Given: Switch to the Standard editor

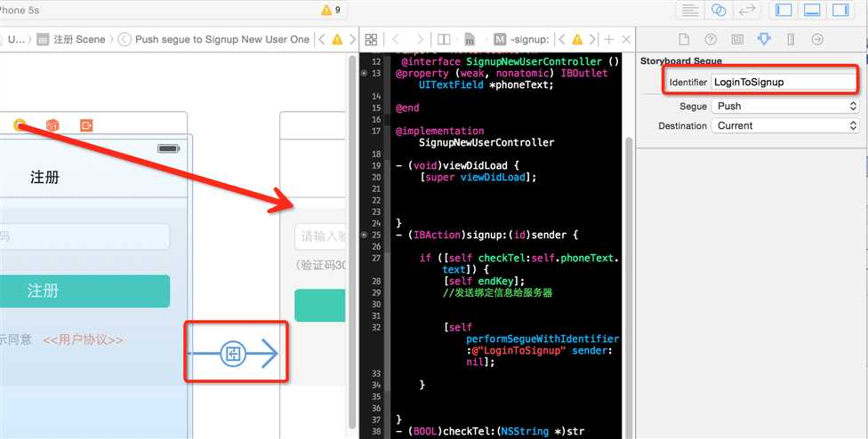Looking at the screenshot, I should pyautogui.click(x=690, y=10).
